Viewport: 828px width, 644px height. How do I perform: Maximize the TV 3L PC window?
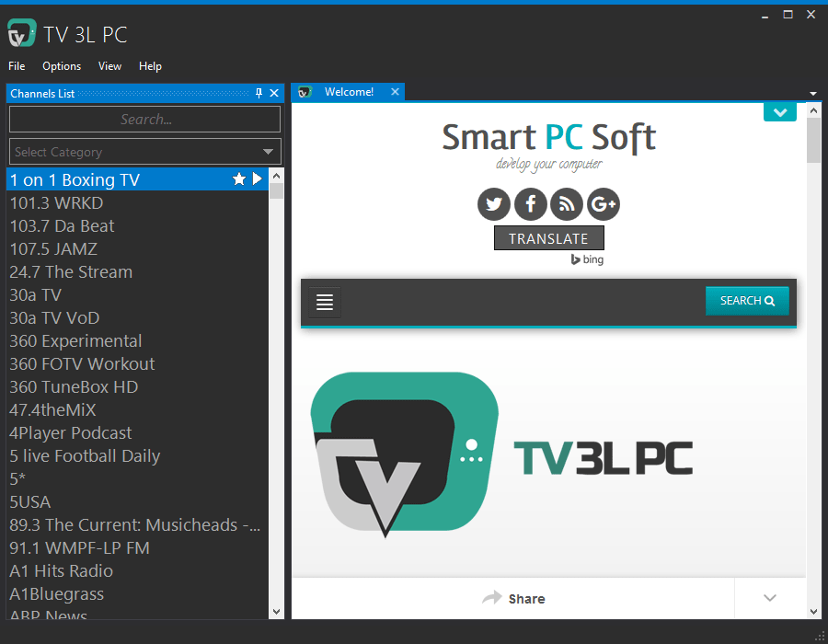tap(788, 14)
